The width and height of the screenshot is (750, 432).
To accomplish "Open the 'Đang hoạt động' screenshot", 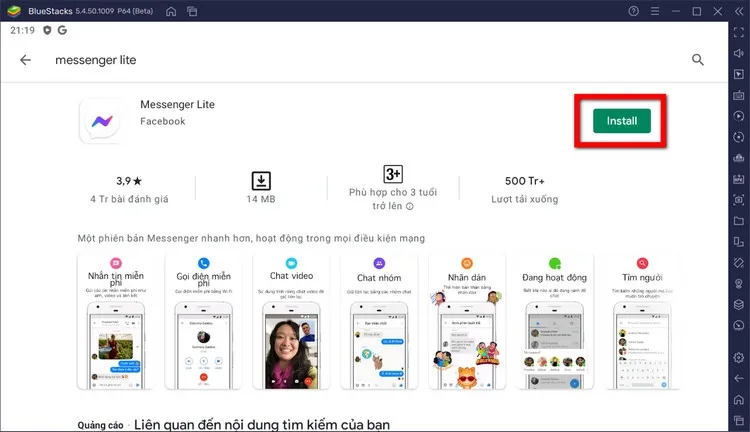I will [555, 321].
